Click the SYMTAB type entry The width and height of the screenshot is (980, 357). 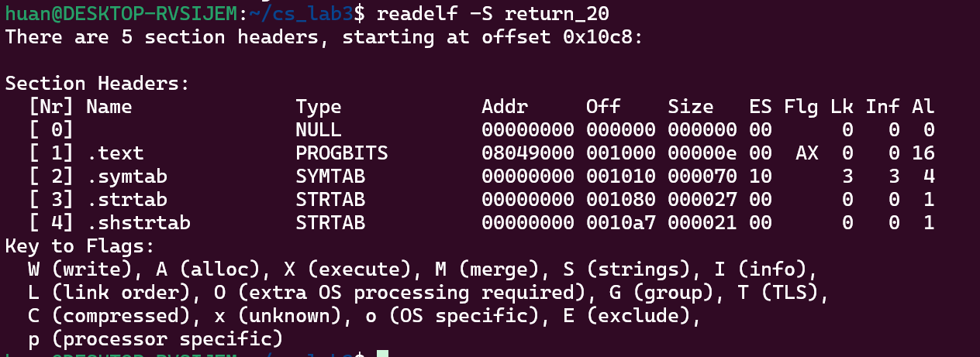pyautogui.click(x=330, y=177)
